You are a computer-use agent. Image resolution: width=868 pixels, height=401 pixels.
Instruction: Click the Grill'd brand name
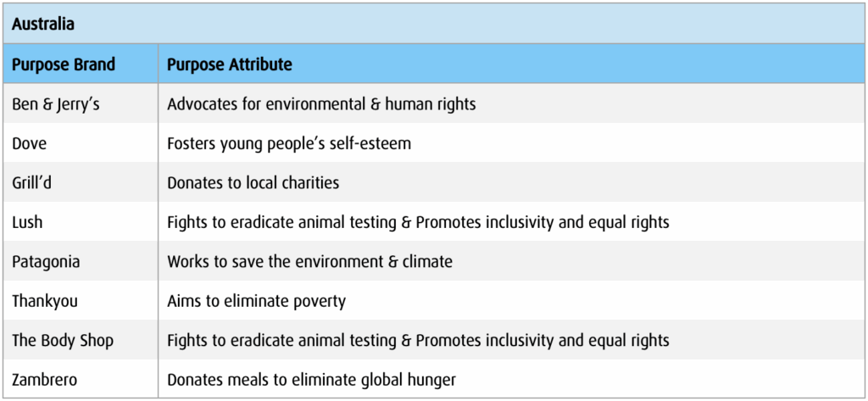coord(35,182)
